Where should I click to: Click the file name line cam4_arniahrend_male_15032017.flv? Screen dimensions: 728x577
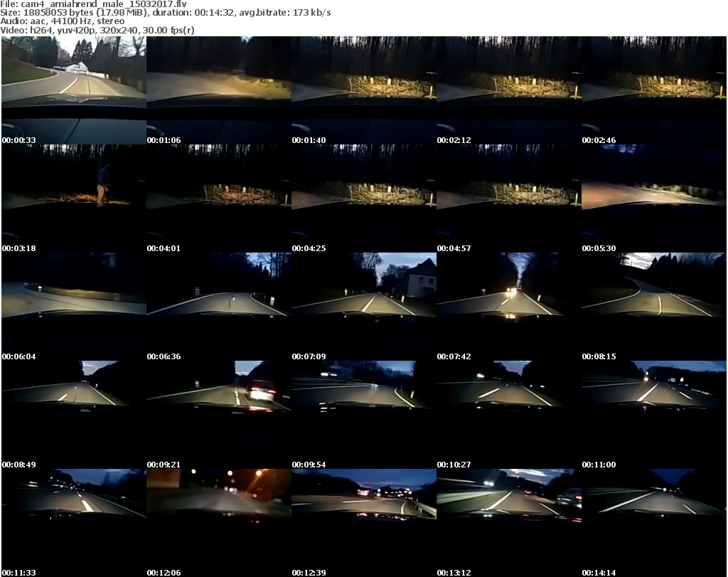[x=93, y=4]
